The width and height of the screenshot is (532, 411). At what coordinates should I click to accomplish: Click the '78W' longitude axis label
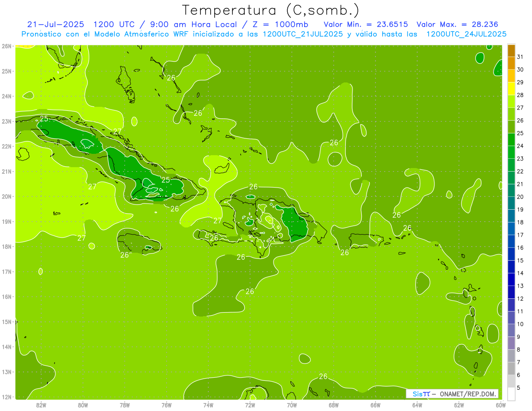[x=125, y=405]
